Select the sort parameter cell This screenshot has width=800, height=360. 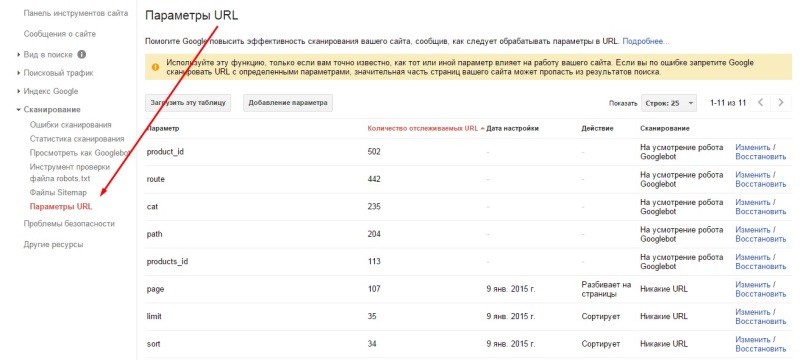(153, 344)
